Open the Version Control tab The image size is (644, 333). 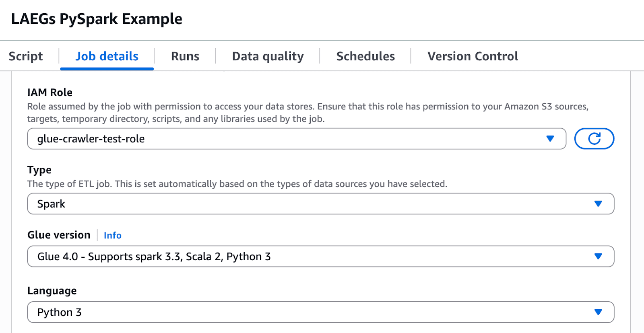(473, 56)
